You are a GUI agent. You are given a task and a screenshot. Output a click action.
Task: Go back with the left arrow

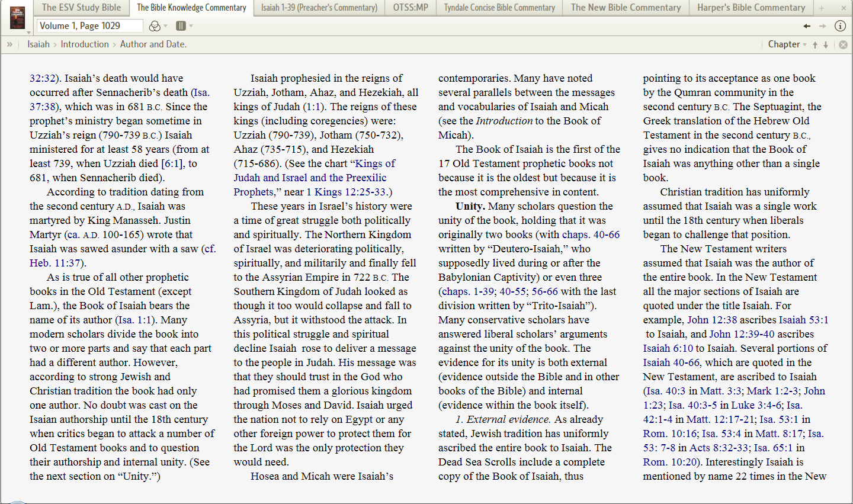click(x=807, y=26)
